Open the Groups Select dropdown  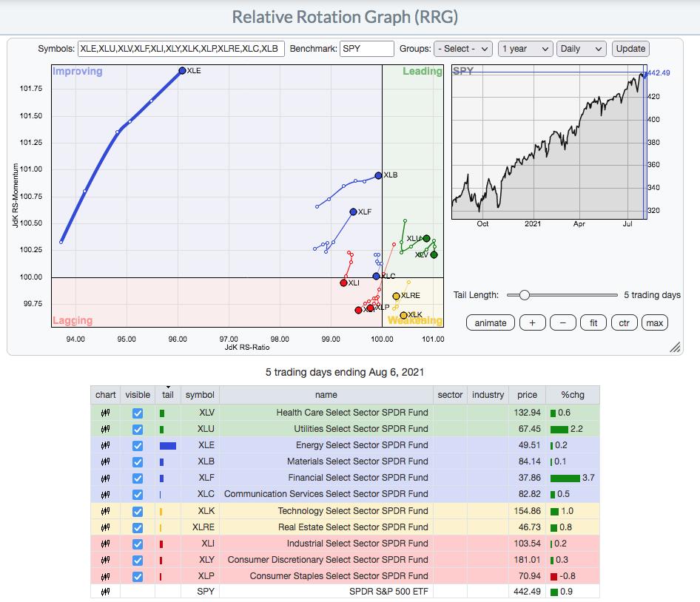(x=463, y=49)
